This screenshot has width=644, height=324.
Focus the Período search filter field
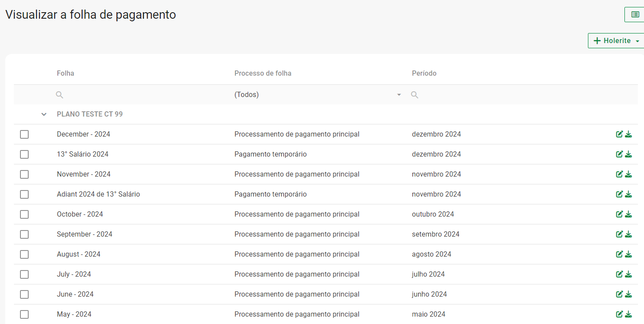tap(521, 95)
